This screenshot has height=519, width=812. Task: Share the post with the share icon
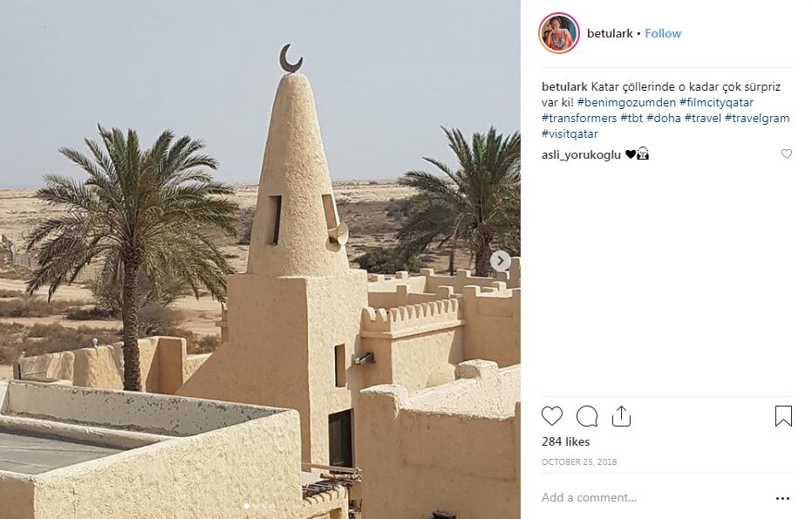[621, 416]
